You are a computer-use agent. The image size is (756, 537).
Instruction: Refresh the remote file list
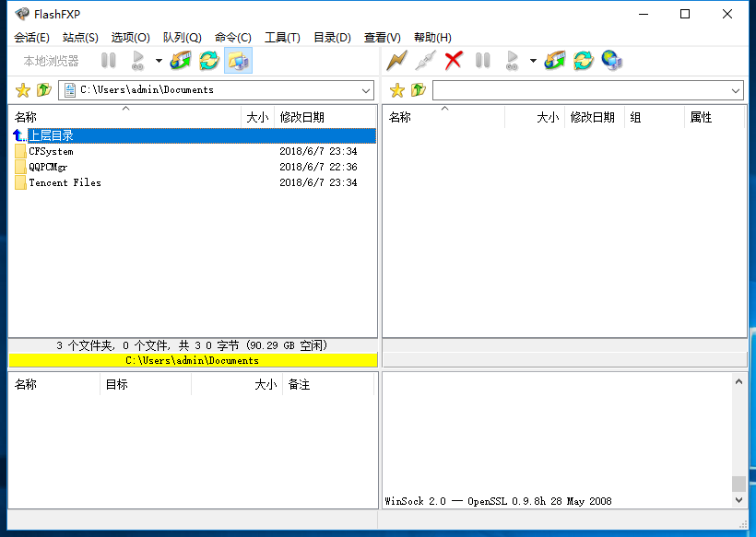[584, 61]
